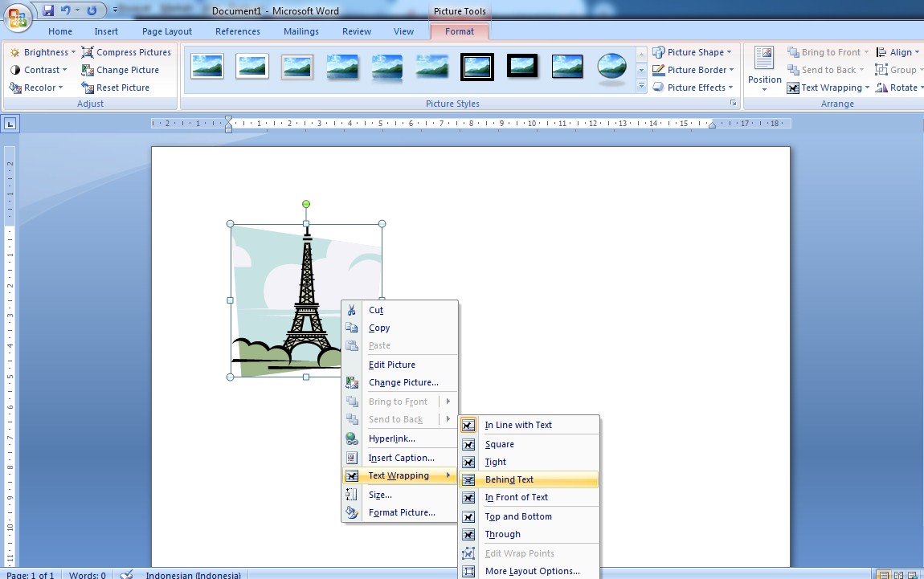This screenshot has width=924, height=579.
Task: Click the Cut scissors icon in the menu
Action: coord(352,310)
